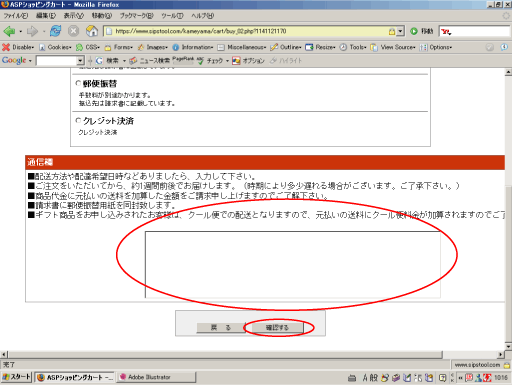Open the Resize toolbar menu
The width and height of the screenshot is (512, 385).
[x=320, y=47]
